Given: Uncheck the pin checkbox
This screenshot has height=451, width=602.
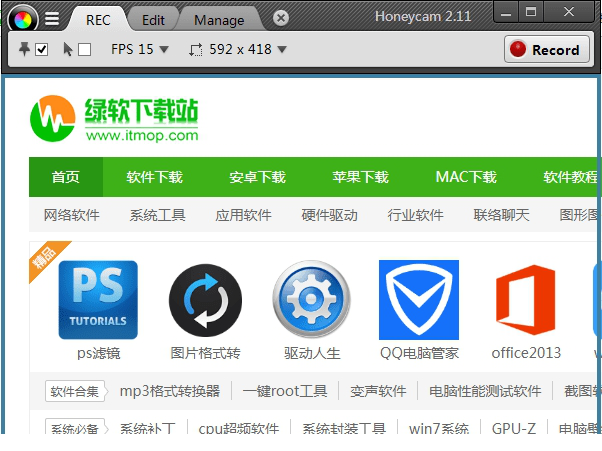Looking at the screenshot, I should [41, 50].
